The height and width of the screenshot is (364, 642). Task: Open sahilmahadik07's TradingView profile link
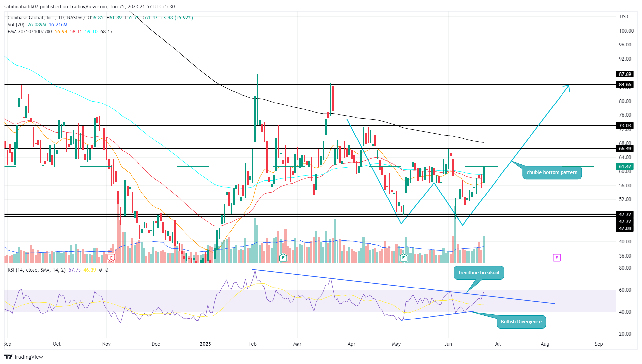[20, 6]
